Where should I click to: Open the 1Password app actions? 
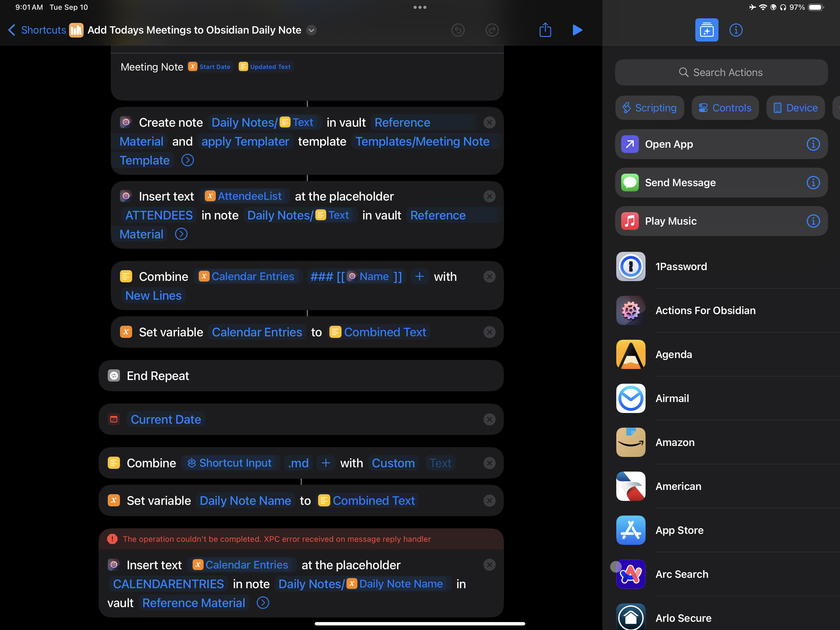681,266
